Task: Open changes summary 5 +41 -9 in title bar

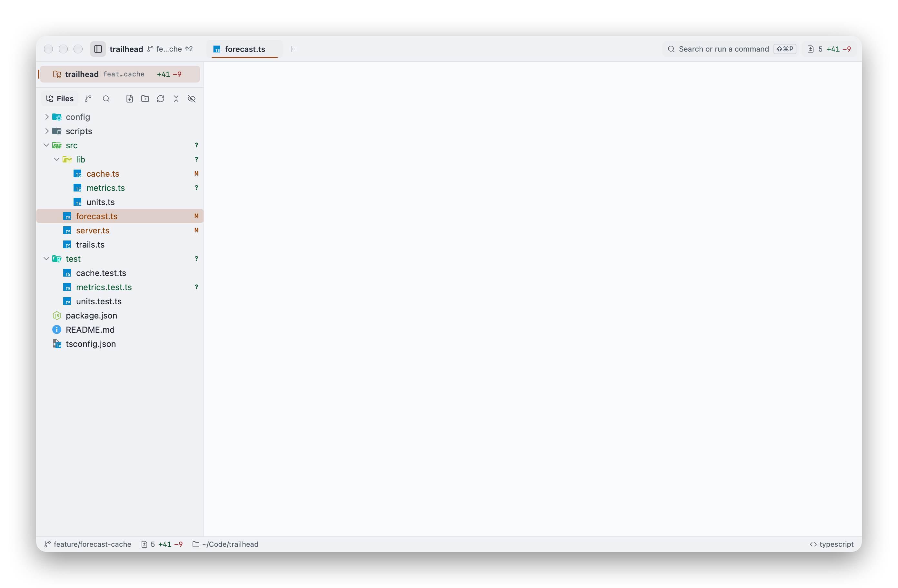Action: point(829,49)
